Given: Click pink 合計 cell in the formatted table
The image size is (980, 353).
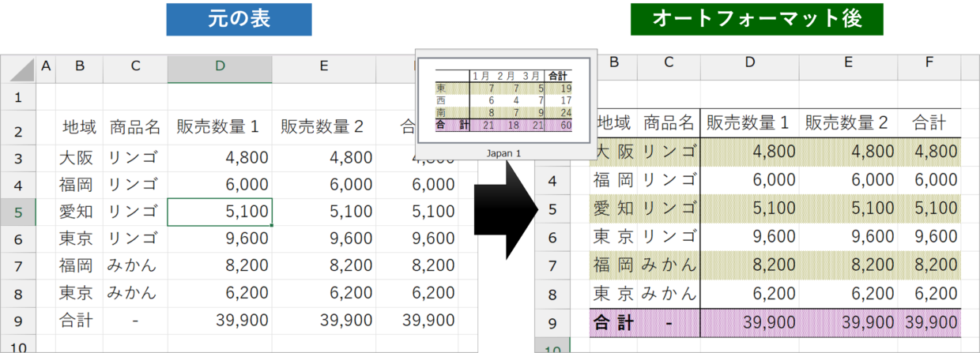Looking at the screenshot, I should click(x=613, y=323).
